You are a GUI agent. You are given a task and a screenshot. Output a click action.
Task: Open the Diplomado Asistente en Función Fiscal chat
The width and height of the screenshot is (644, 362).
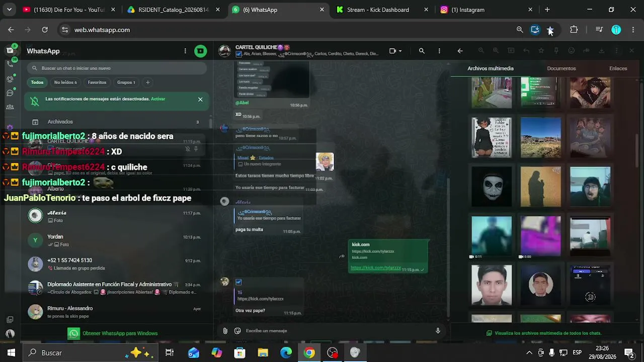tap(117, 288)
